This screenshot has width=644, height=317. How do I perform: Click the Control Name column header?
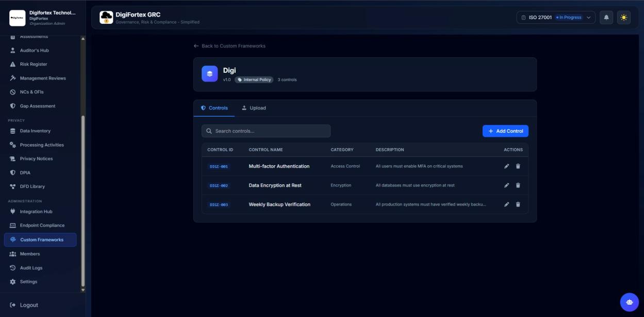(266, 150)
